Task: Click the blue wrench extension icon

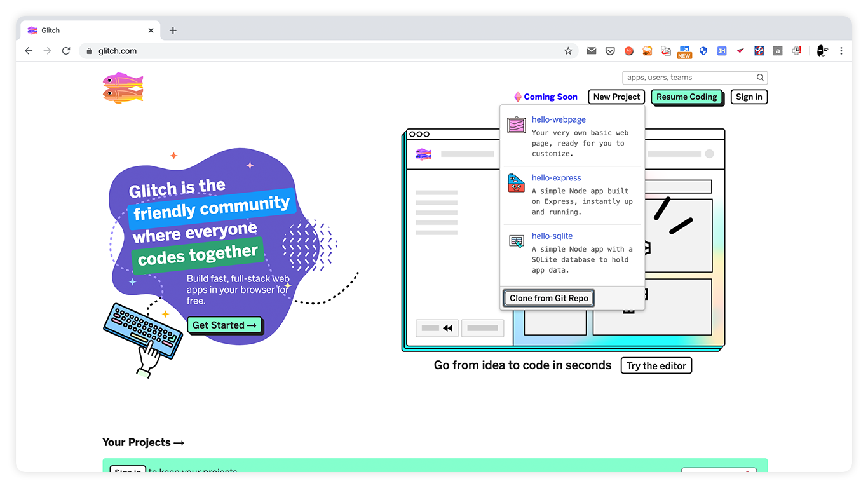Action: pyautogui.click(x=759, y=51)
